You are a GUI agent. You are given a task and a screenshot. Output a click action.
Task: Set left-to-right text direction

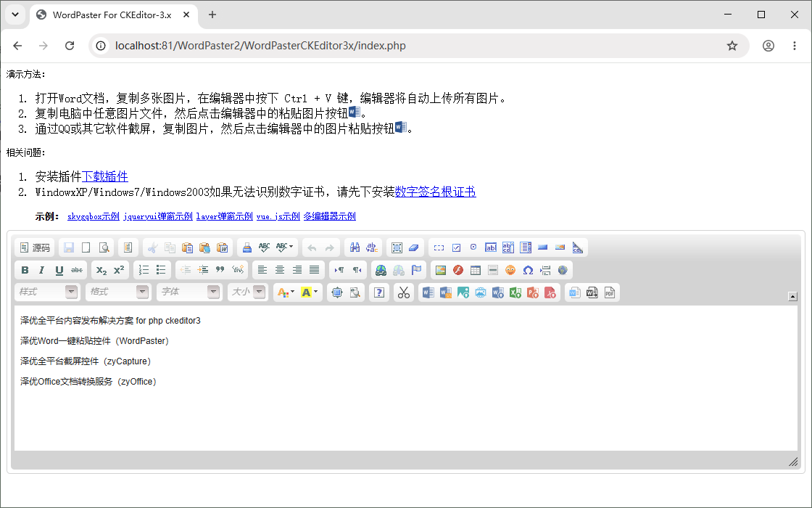(339, 270)
